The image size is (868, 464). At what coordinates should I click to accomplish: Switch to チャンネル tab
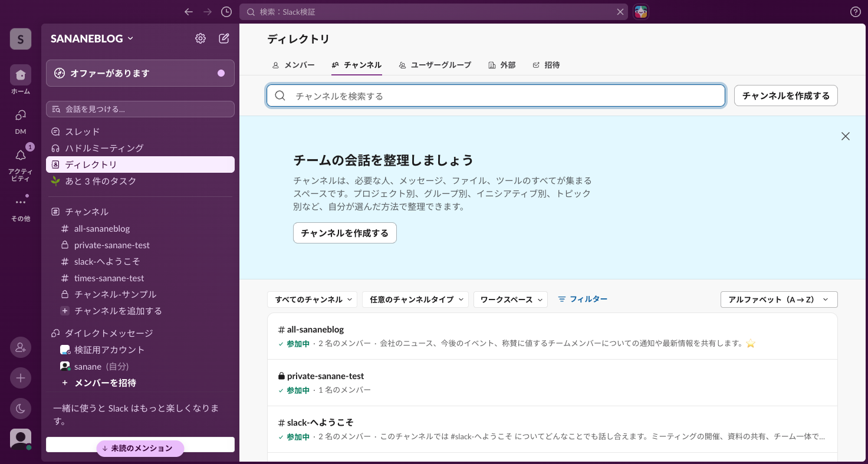357,65
